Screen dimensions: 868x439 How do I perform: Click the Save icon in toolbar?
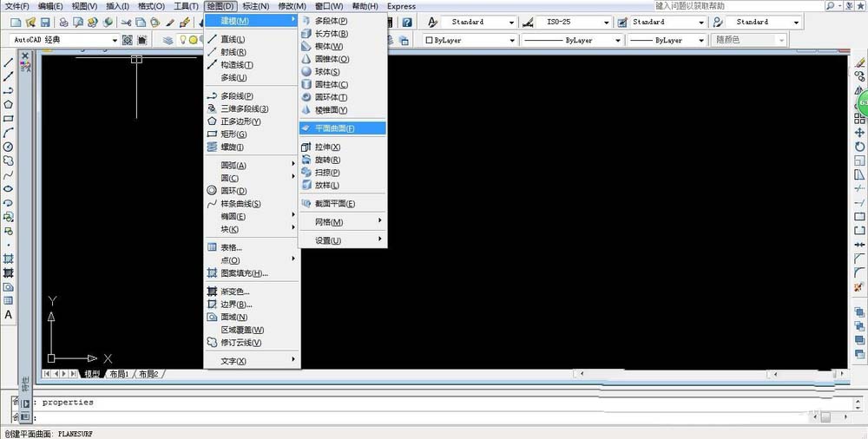coord(45,23)
